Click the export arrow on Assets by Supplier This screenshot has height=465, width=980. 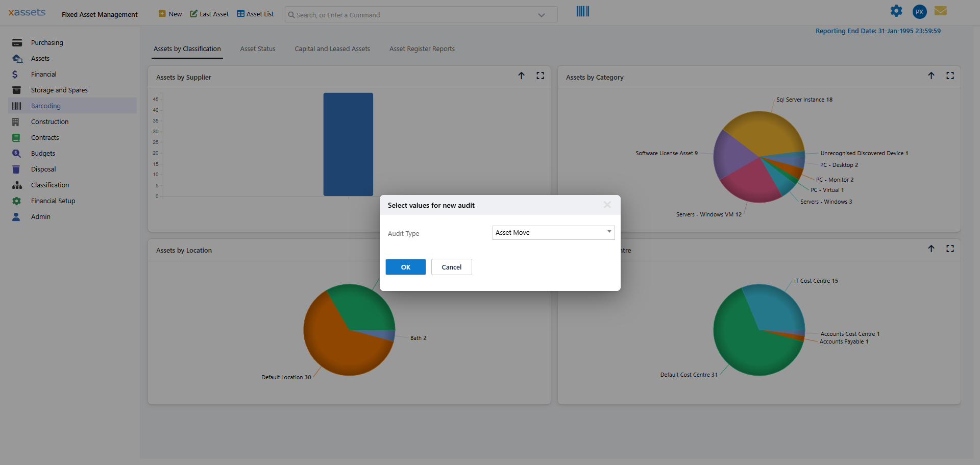coord(522,76)
